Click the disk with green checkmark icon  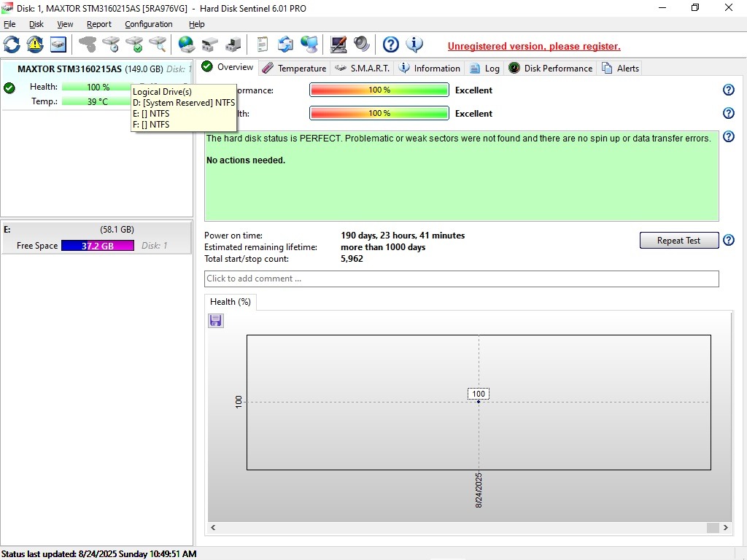pyautogui.click(x=134, y=44)
